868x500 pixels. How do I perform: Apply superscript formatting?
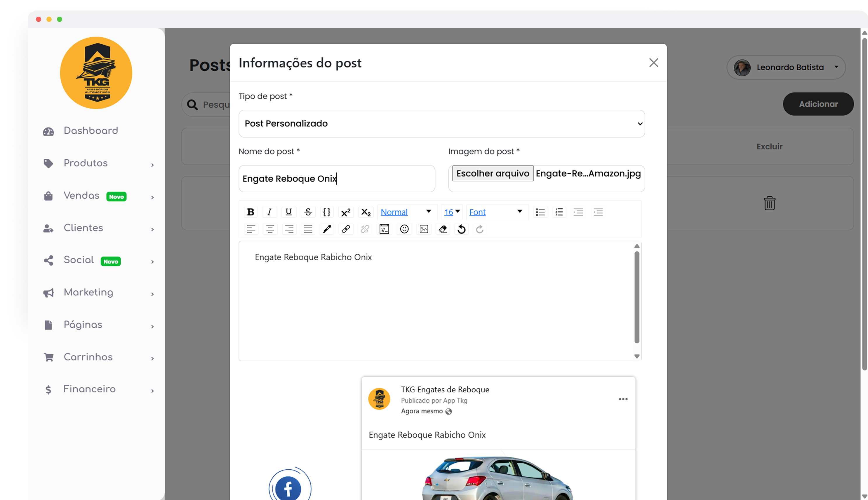pyautogui.click(x=346, y=212)
